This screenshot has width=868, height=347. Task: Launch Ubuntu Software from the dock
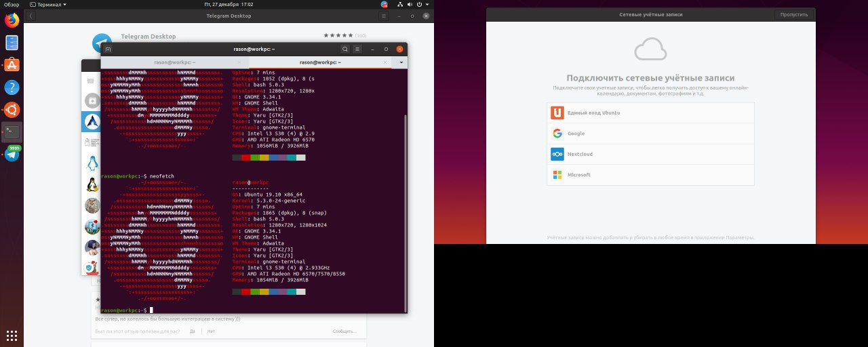pyautogui.click(x=12, y=65)
